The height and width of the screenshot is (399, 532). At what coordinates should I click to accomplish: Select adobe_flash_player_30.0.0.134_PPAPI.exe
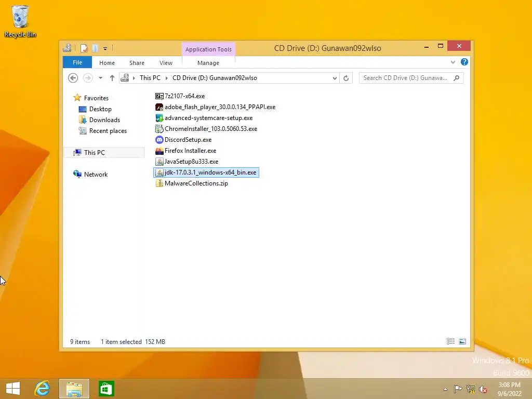[220, 107]
